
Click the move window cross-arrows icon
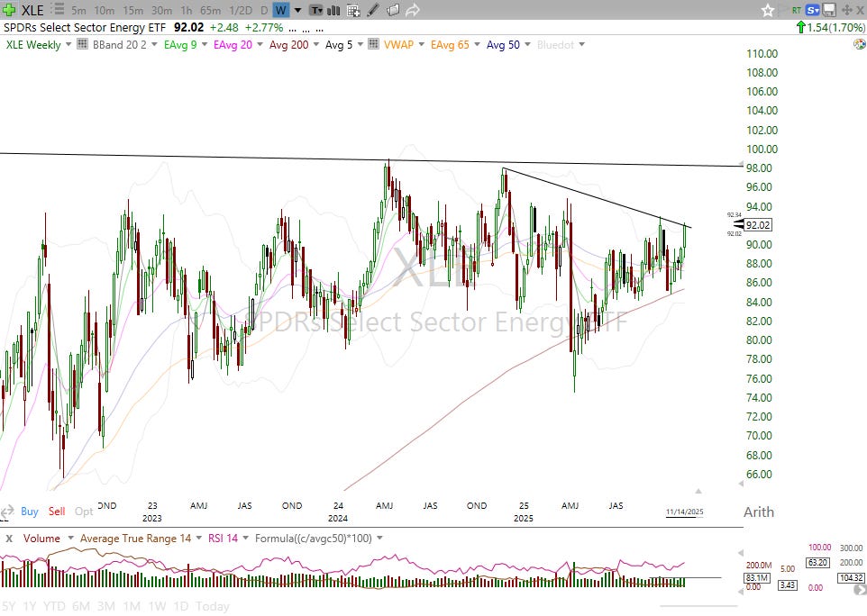(846, 10)
